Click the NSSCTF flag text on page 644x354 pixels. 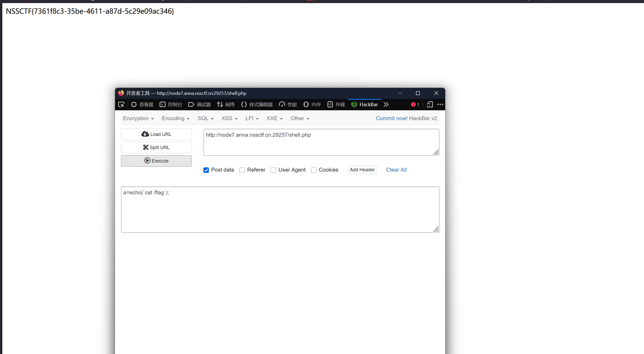90,11
